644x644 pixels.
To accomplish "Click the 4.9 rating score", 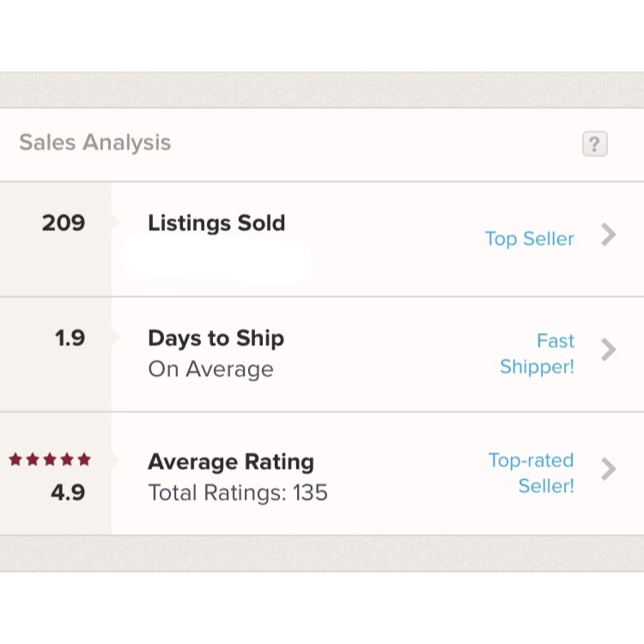I will click(x=68, y=493).
